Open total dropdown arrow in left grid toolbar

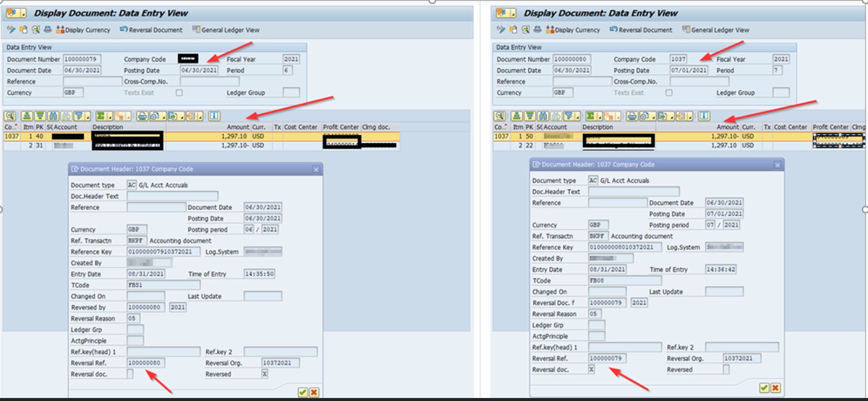110,116
